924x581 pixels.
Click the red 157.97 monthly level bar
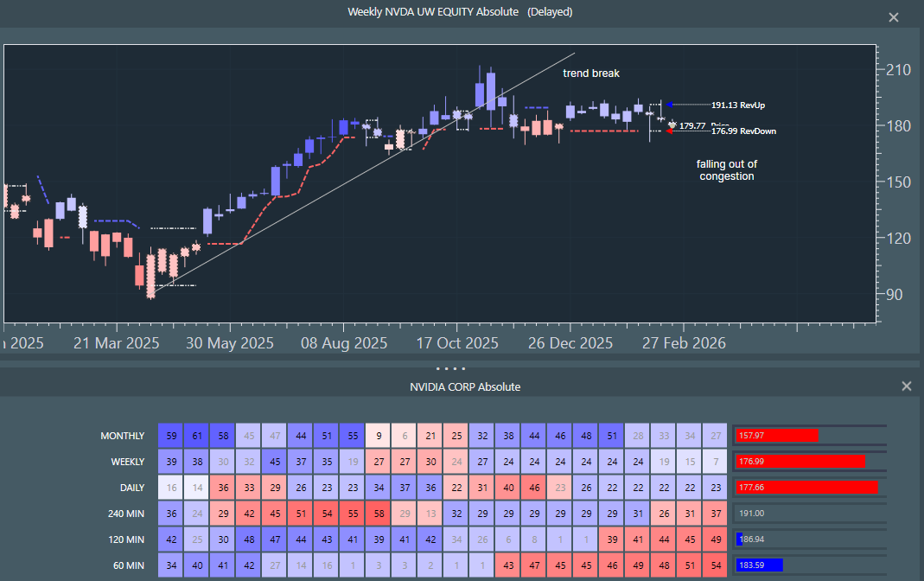pyautogui.click(x=775, y=435)
